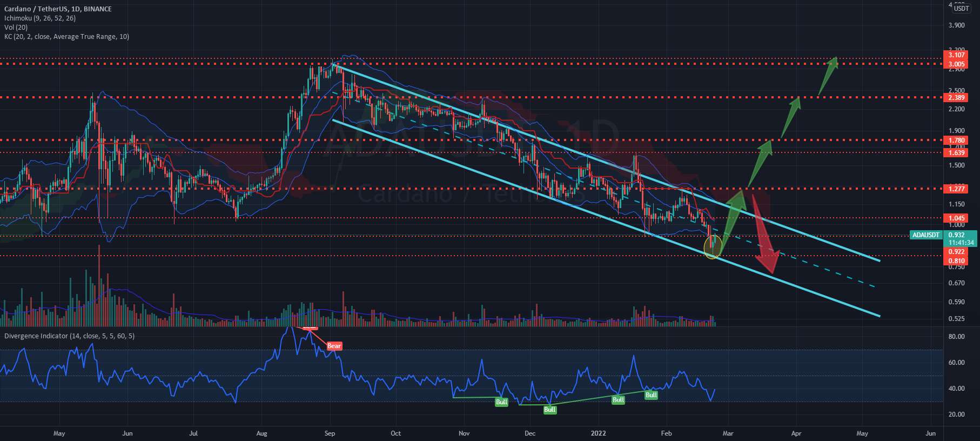Click the 11:41:34 bar countdown label
The width and height of the screenshot is (980, 441).
coord(960,243)
